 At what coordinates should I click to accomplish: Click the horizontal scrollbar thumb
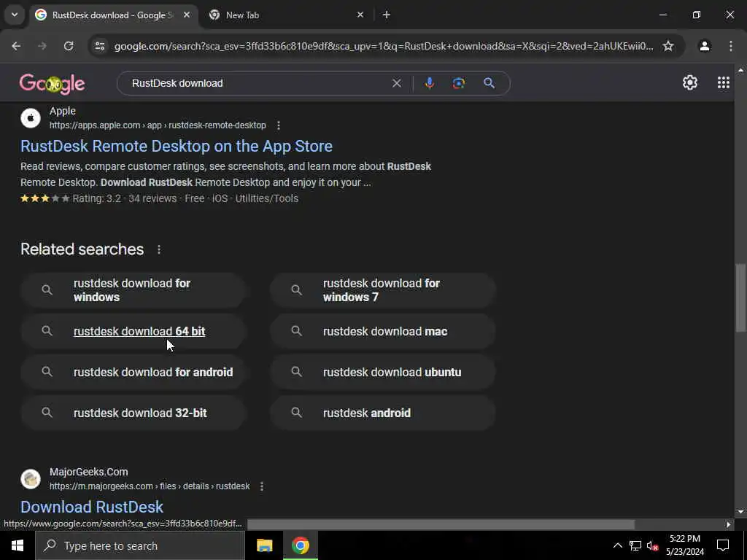pyautogui.click(x=441, y=524)
